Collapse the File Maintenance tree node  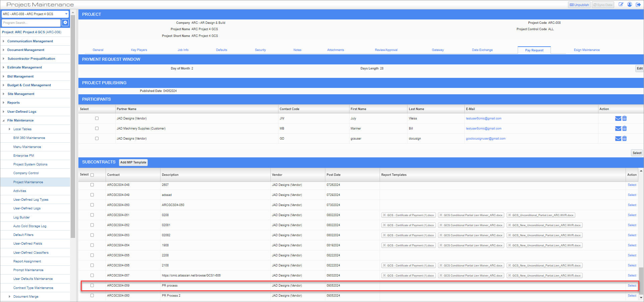click(x=3, y=120)
